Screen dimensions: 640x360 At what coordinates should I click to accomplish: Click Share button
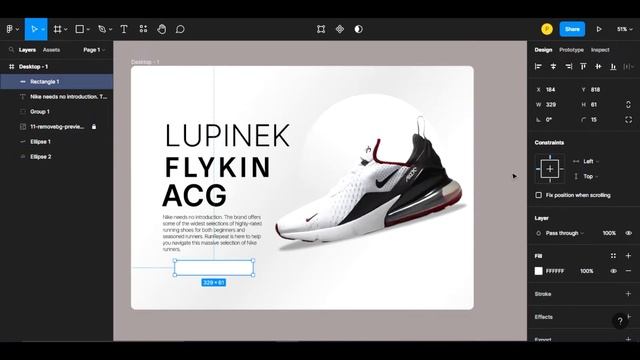(x=572, y=29)
